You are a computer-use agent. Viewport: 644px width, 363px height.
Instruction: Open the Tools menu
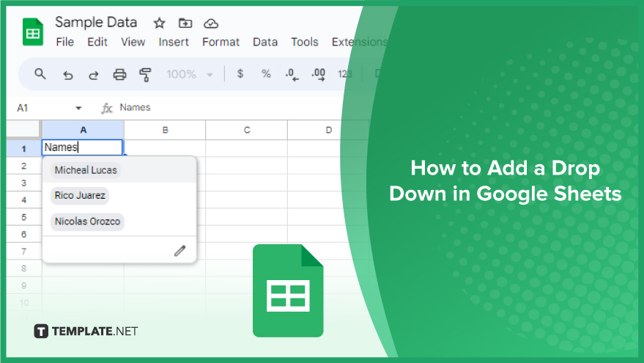coord(305,42)
